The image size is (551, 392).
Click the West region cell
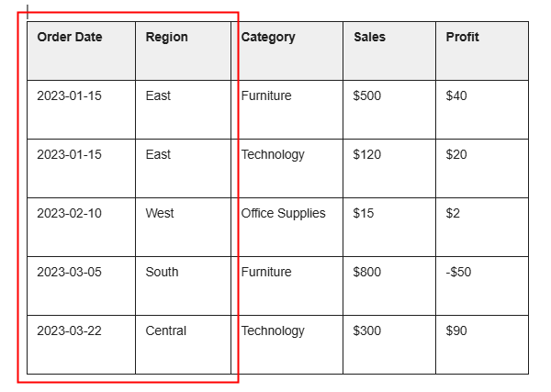(160, 214)
